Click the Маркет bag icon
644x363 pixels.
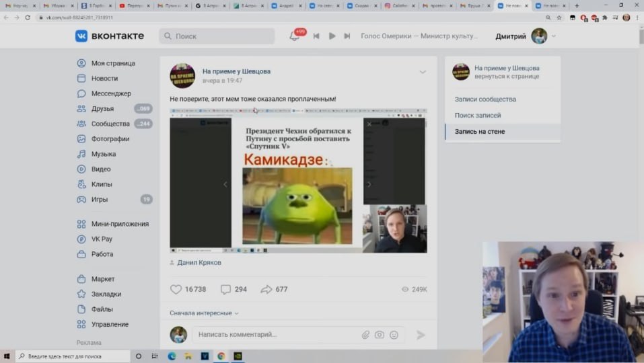81,279
